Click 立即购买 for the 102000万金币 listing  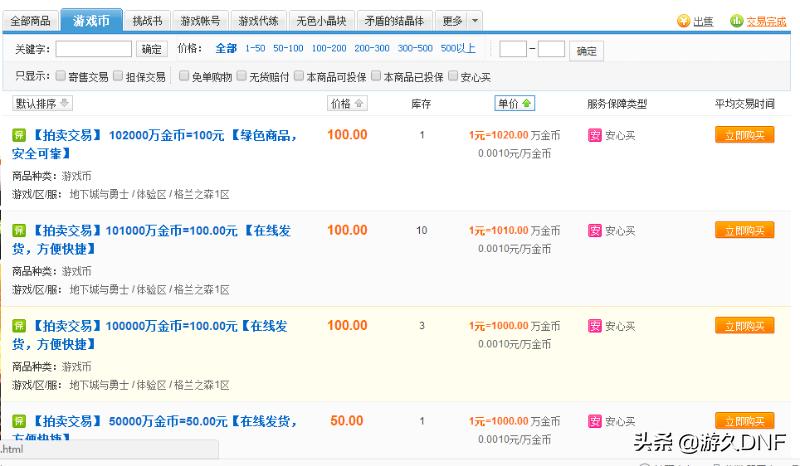point(744,135)
